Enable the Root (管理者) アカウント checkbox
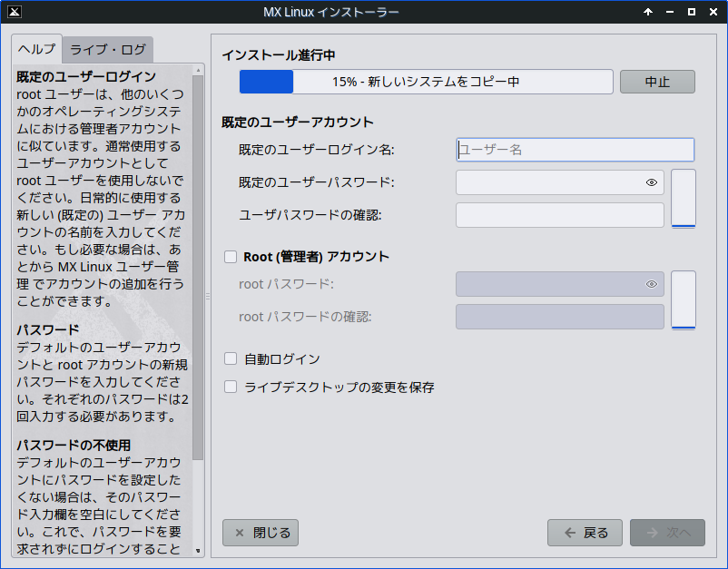The height and width of the screenshot is (569, 728). pyautogui.click(x=231, y=257)
